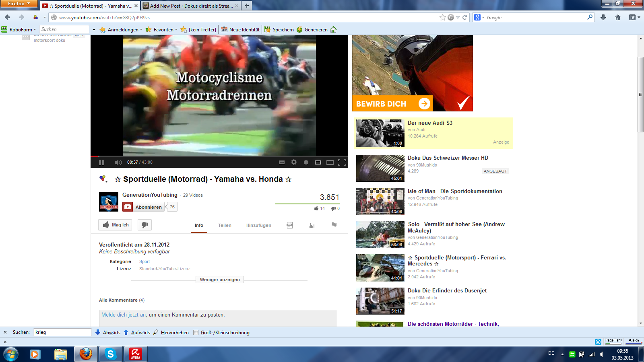The width and height of the screenshot is (644, 362).
Task: Open the Anmeldungen dropdown
Action: pos(121,29)
